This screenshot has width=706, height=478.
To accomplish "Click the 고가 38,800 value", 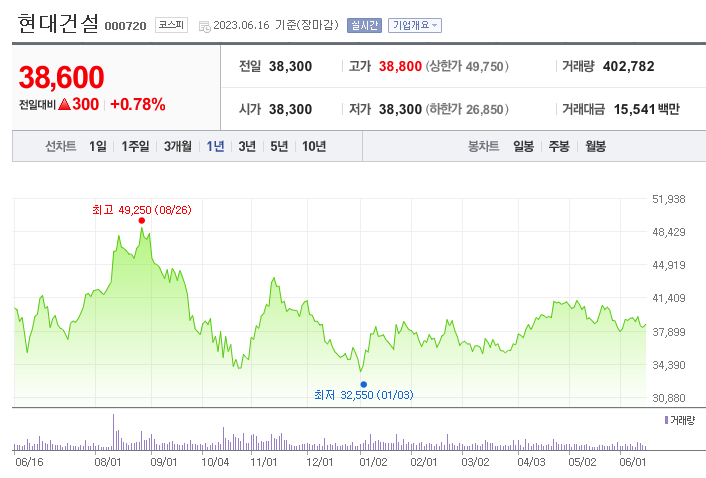I will click(x=400, y=67).
